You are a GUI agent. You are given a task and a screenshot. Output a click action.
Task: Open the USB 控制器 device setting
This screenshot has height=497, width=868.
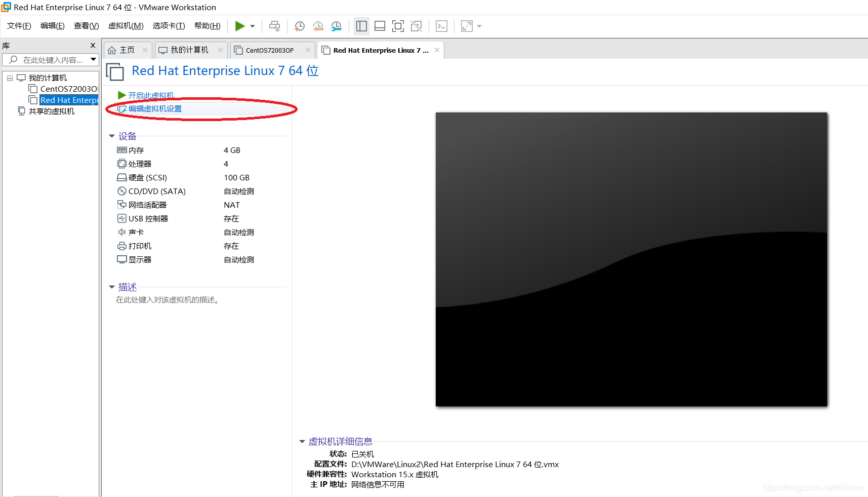pos(142,219)
